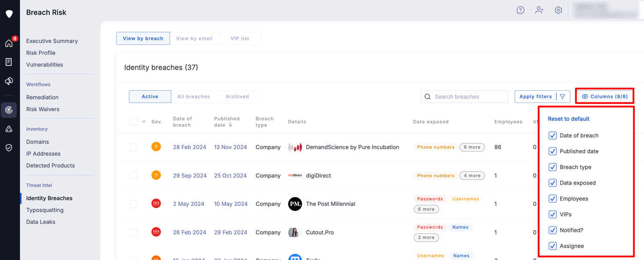
Task: Open the Columns (8/8) dropdown
Action: [605, 96]
